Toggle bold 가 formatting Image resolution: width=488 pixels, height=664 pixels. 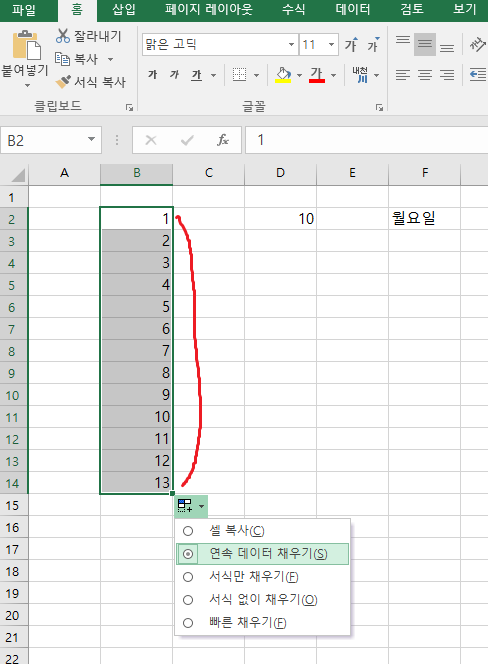152,75
